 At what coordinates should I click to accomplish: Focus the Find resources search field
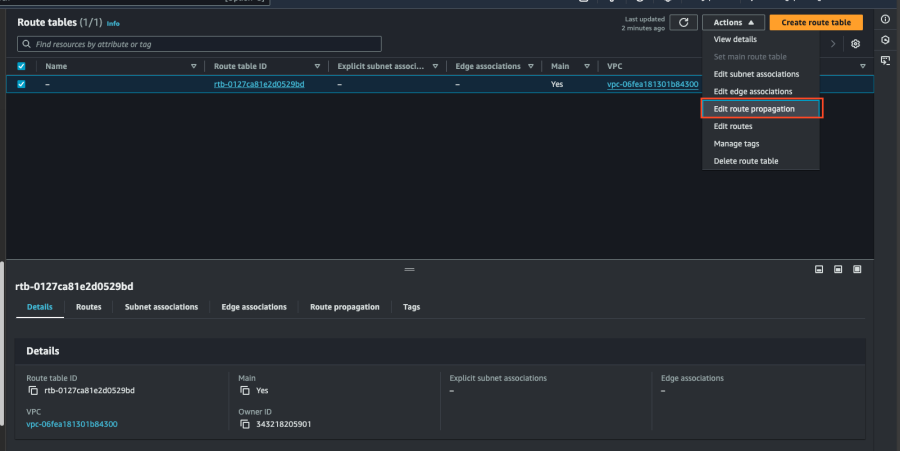tap(200, 44)
